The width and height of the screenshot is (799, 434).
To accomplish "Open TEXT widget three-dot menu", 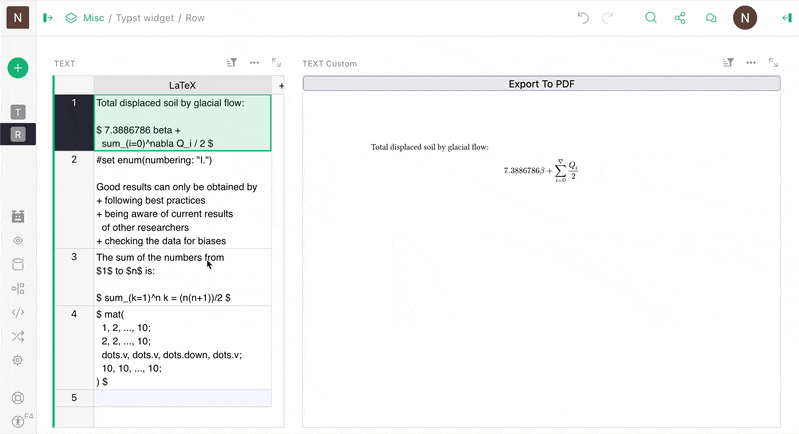I will [254, 63].
